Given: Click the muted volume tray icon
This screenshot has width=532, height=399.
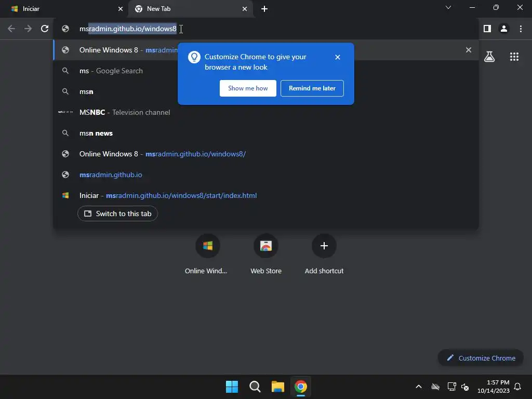Looking at the screenshot, I should [465, 387].
